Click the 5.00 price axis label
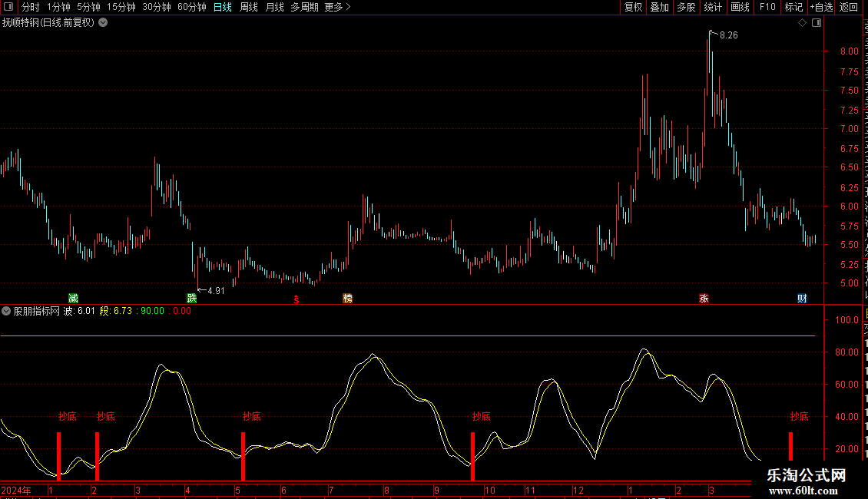Viewport: 868px width, 499px height. [849, 283]
